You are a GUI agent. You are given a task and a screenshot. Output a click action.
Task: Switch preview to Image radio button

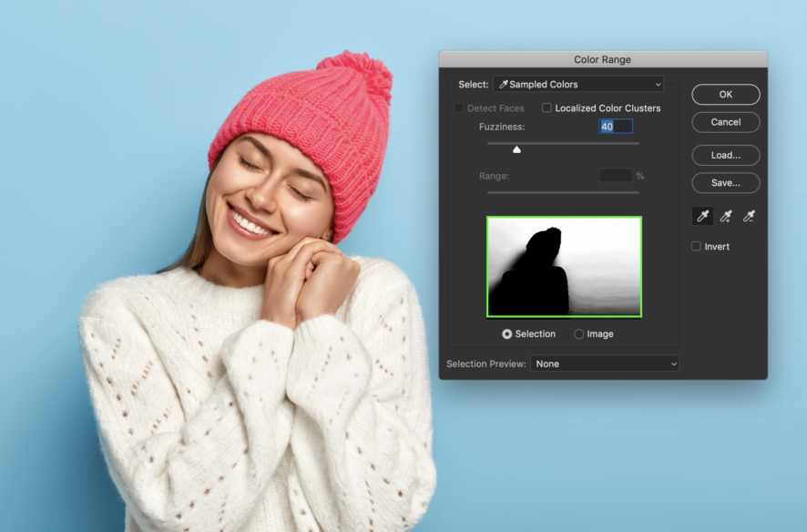[578, 333]
